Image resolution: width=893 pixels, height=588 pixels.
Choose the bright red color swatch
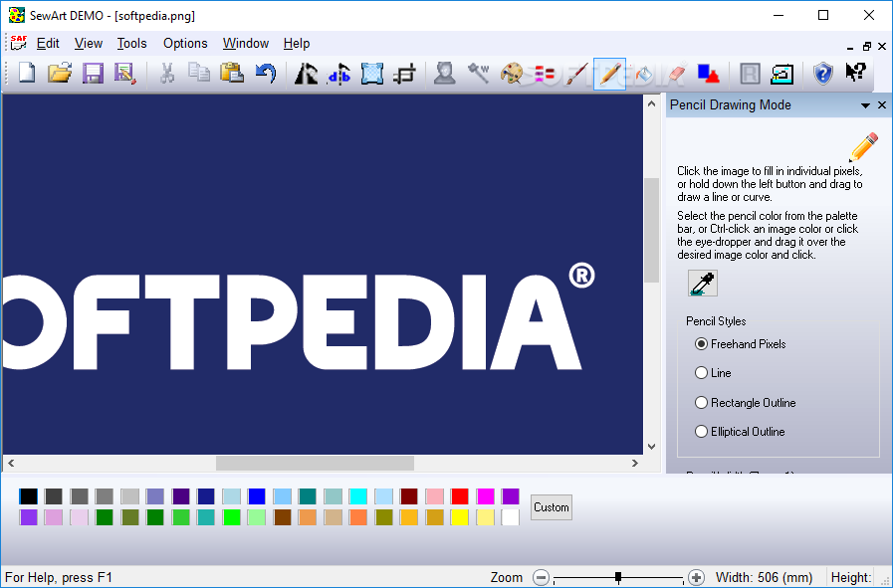click(x=459, y=496)
